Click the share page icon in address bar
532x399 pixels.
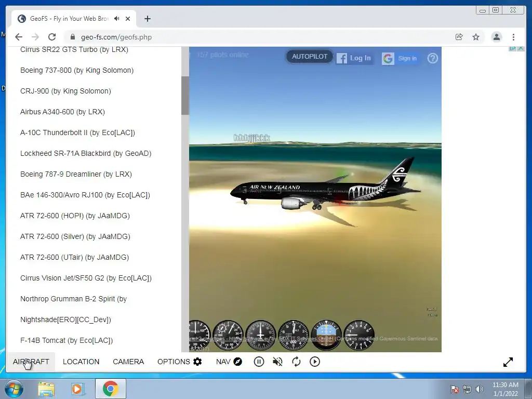click(459, 37)
